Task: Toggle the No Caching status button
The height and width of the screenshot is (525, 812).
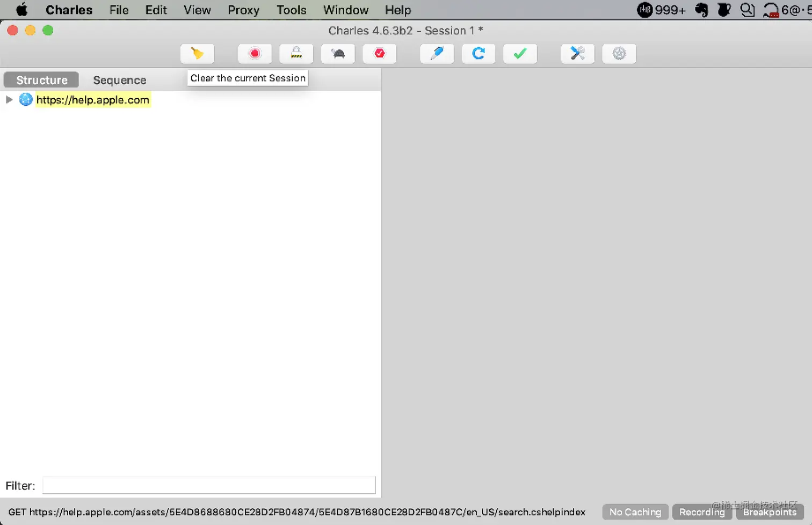Action: (635, 512)
